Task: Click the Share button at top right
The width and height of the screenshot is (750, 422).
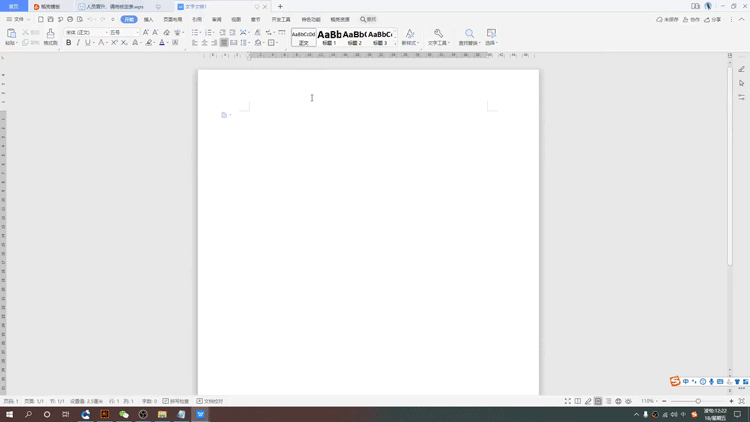Action: click(713, 20)
